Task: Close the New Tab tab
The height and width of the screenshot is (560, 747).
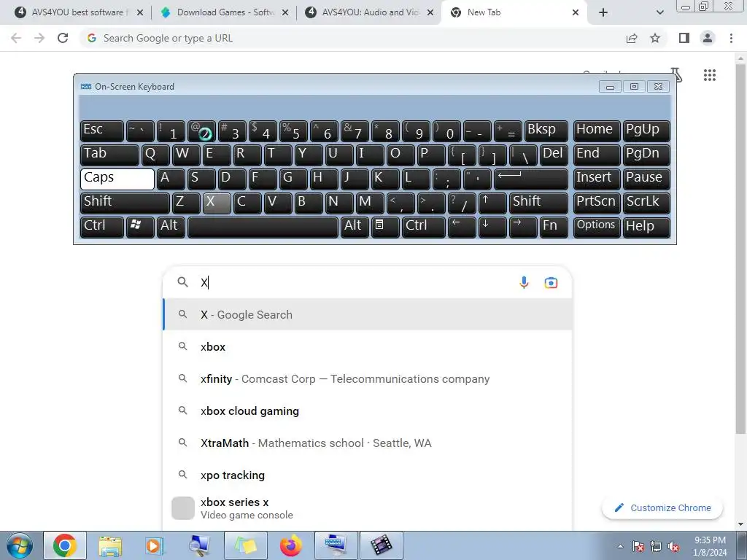Action: tap(576, 12)
